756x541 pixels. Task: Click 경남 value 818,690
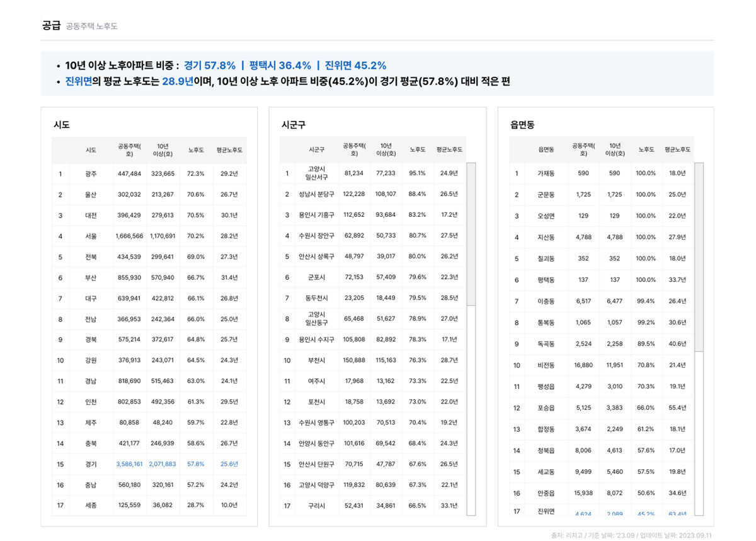[129, 381]
